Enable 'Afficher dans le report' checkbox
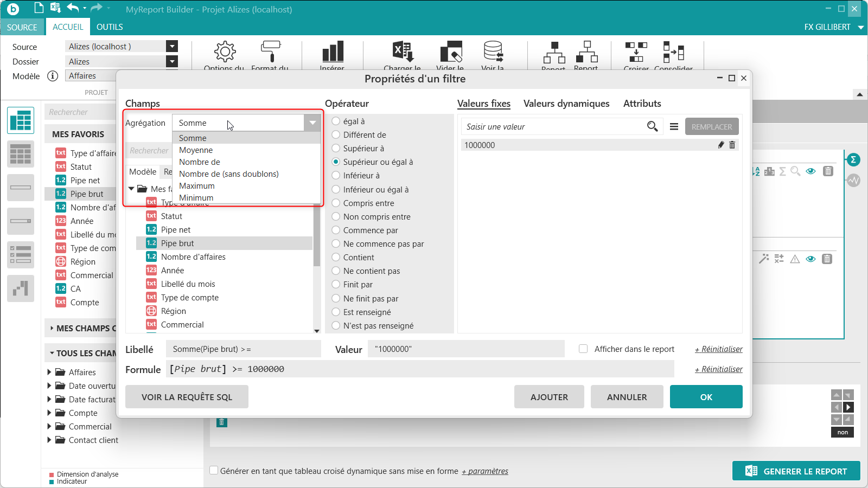This screenshot has height=488, width=868. coord(583,349)
